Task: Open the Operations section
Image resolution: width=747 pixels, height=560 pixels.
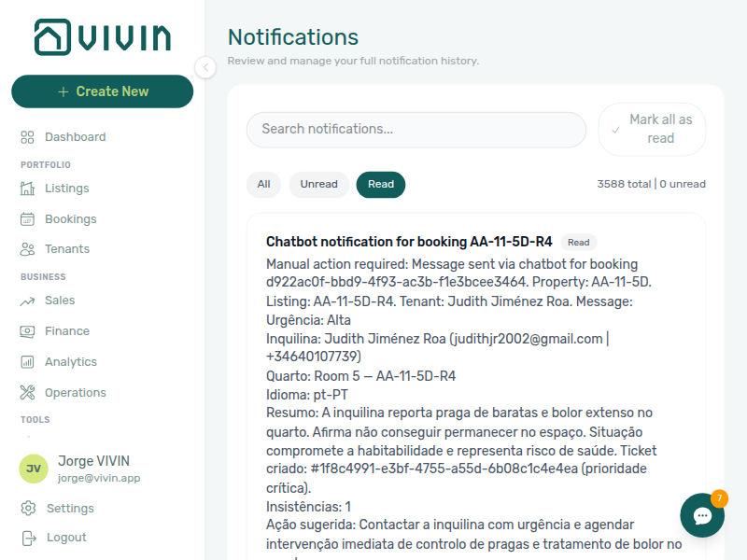Action: coord(76,392)
